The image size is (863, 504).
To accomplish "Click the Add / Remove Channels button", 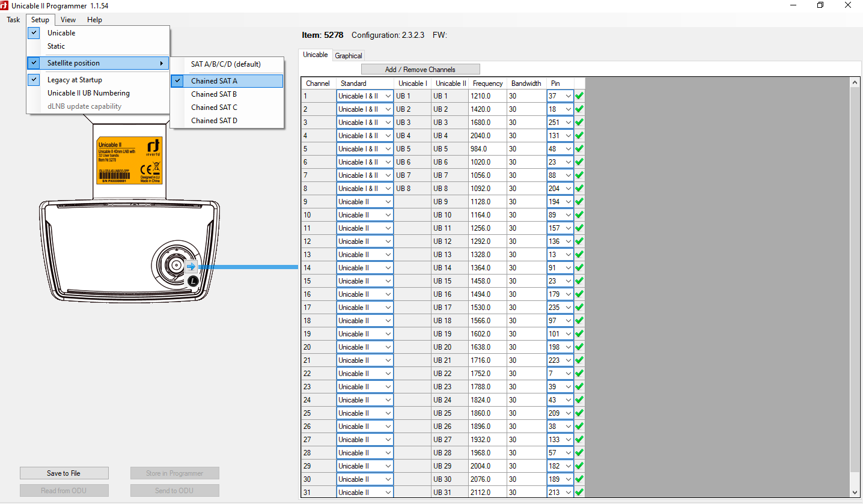I will coord(420,70).
